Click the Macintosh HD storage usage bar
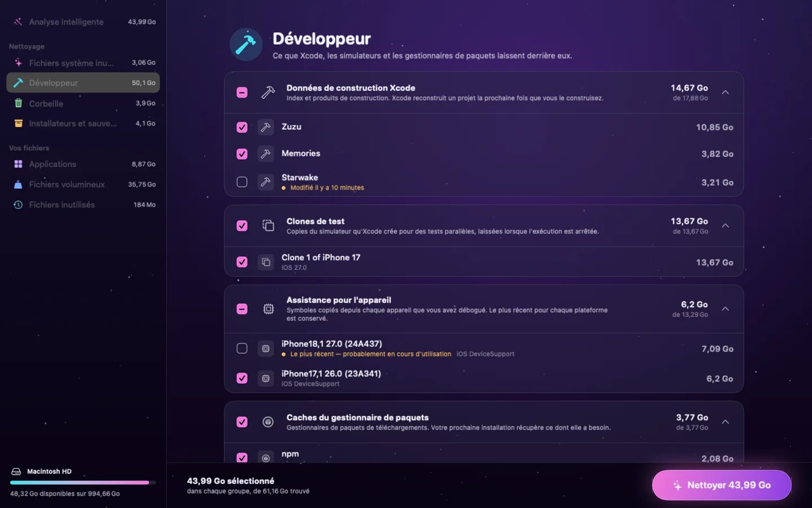 [x=83, y=483]
